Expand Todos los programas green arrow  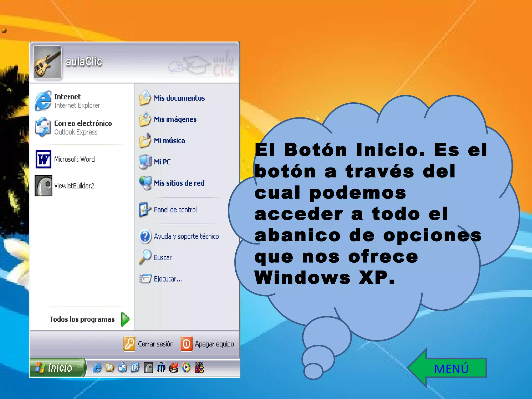point(125,319)
